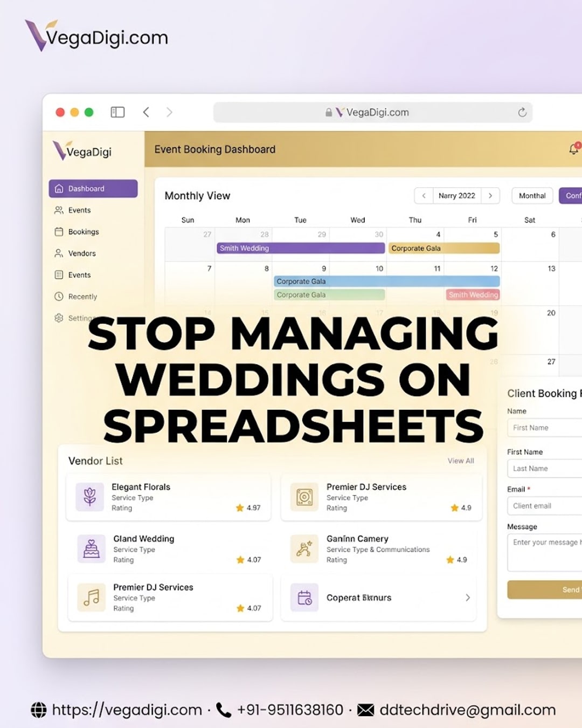582x728 pixels.
Task: Click the Ganinn Camery icon
Action: pos(304,548)
